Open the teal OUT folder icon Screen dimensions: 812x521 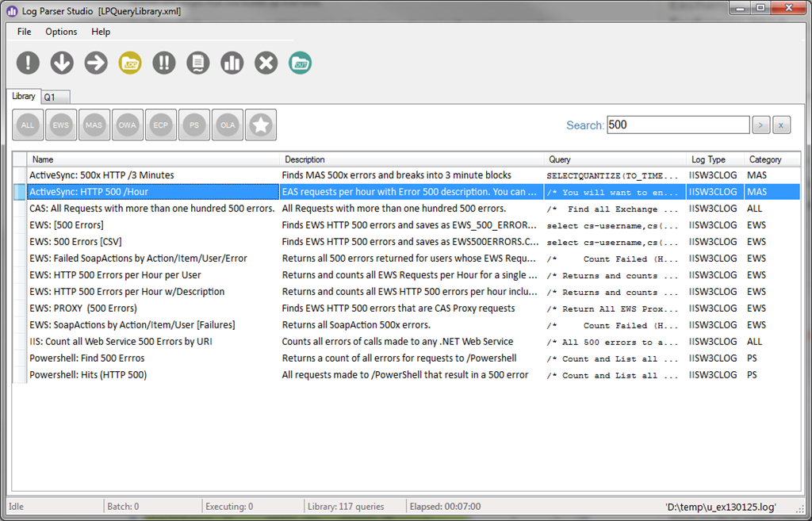tap(301, 63)
